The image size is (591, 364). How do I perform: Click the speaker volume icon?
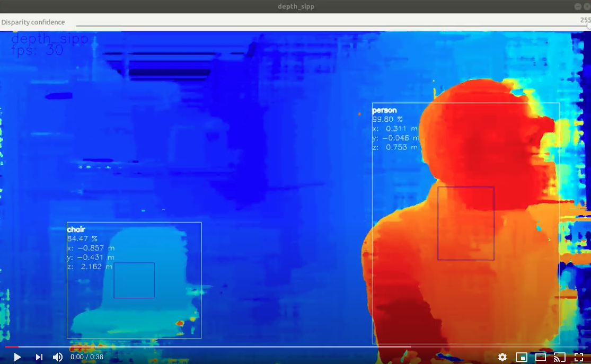point(57,357)
